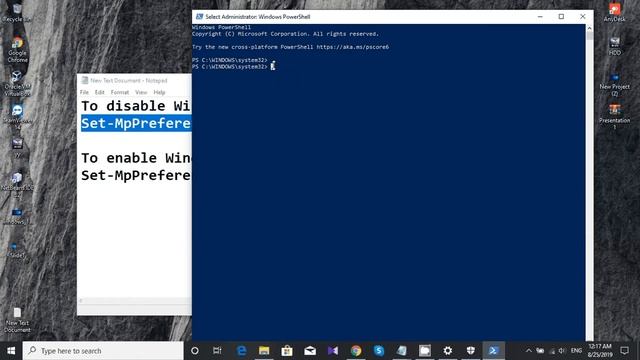
Task: Select New Project (2) desktop icon
Action: tap(614, 84)
